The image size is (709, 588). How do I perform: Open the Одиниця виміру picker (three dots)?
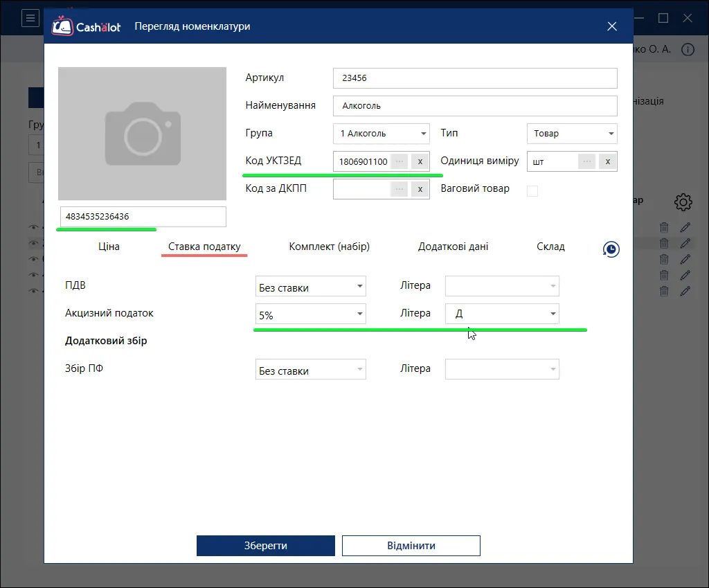[587, 161]
